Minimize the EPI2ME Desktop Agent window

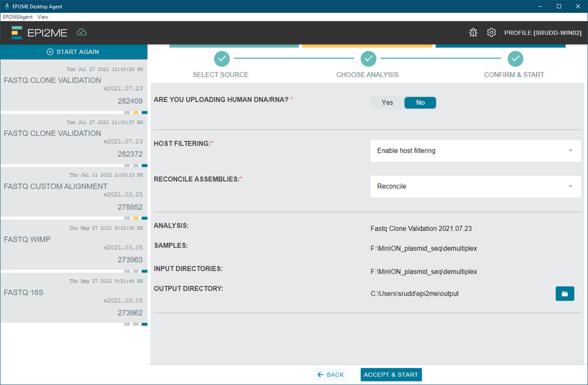point(540,6)
